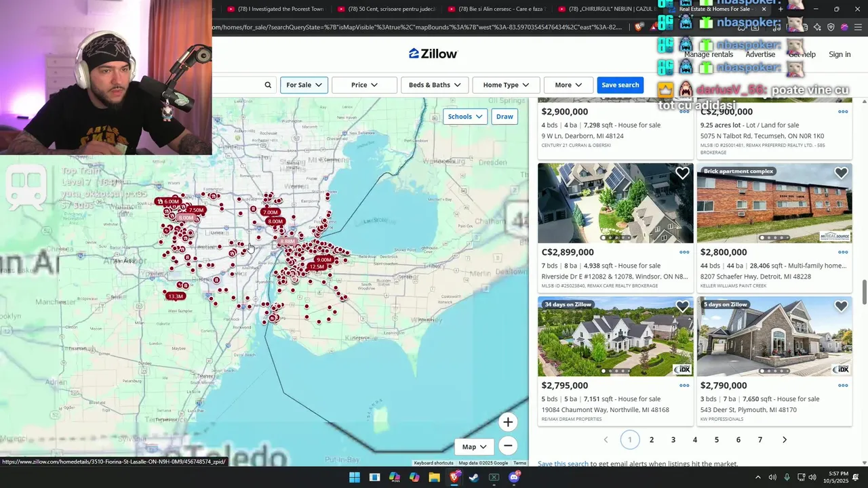The image size is (868, 488).
Task: Save the $2,795,000 Northville home
Action: [682, 306]
